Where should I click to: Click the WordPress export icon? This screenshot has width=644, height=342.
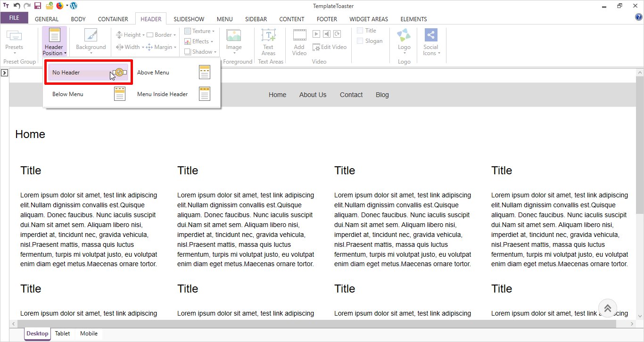coord(74,6)
